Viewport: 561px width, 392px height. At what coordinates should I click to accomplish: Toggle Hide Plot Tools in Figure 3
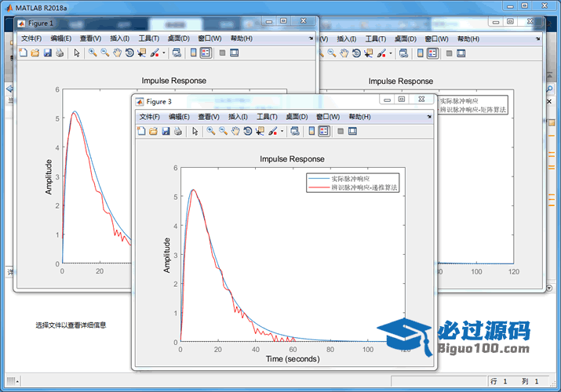(x=341, y=131)
